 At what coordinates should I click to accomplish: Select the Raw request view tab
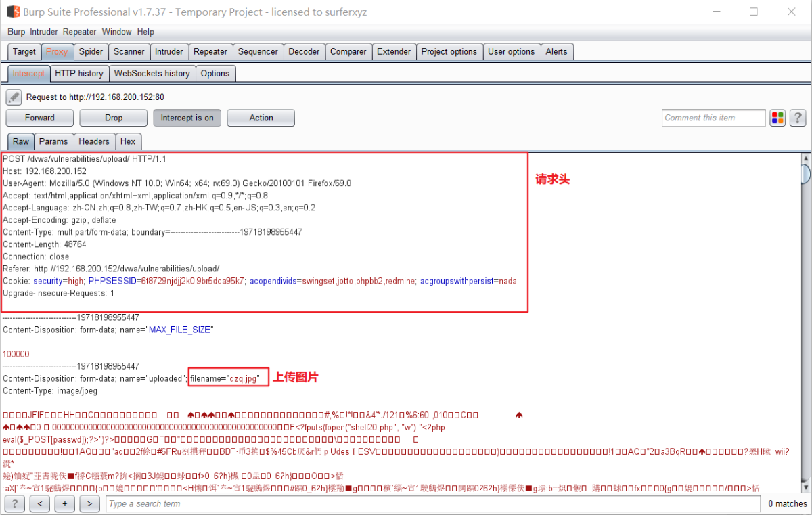21,141
